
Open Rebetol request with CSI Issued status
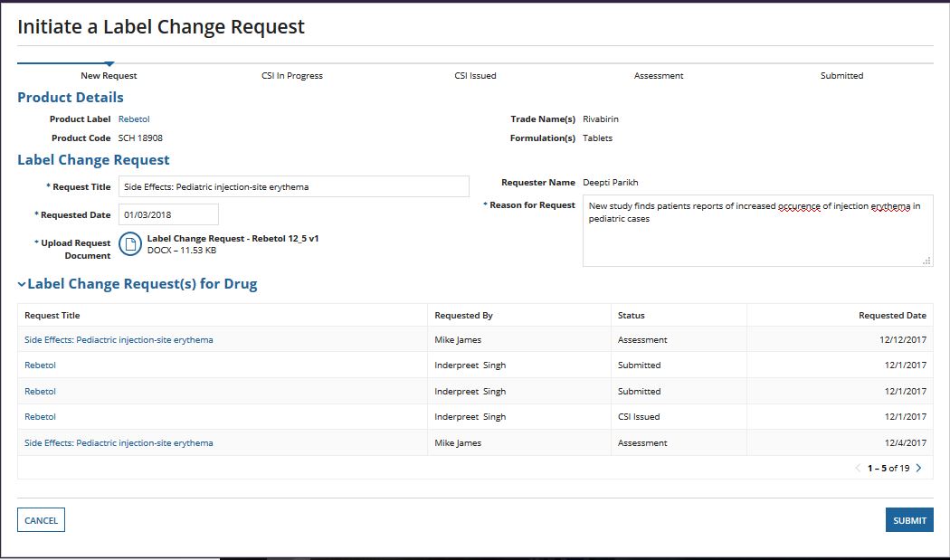click(x=40, y=417)
